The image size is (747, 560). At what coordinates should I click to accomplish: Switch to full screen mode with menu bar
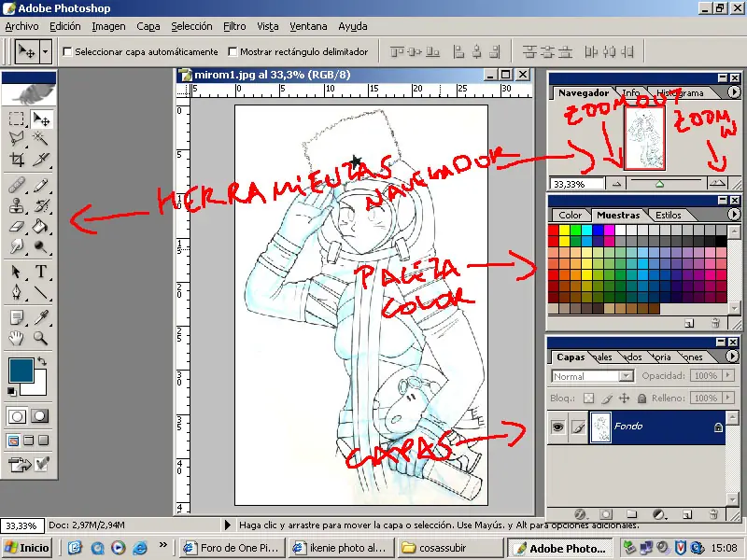pyautogui.click(x=29, y=441)
